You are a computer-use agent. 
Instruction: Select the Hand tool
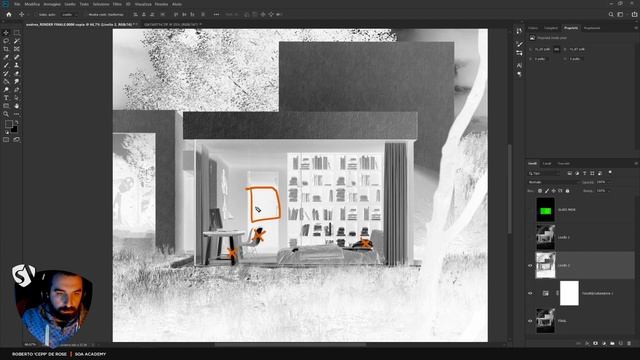point(17,106)
